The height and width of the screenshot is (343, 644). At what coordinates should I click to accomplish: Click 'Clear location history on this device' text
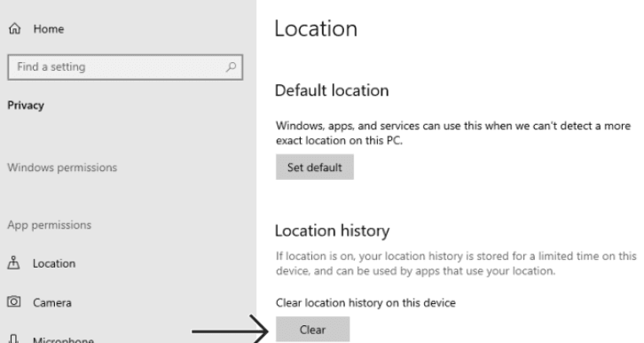[x=365, y=303]
